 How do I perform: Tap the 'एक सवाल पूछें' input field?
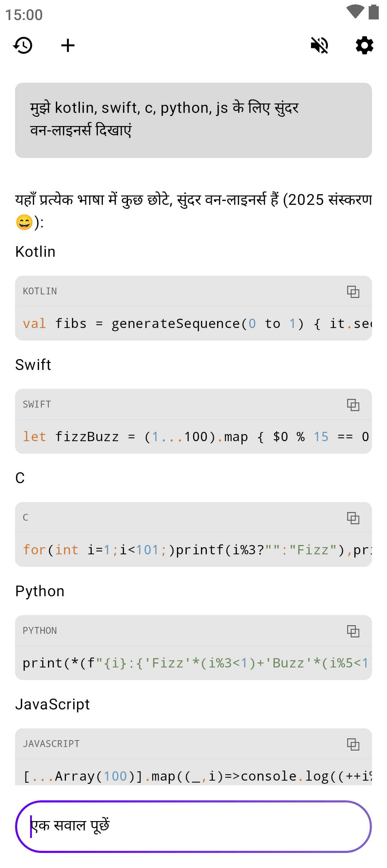(193, 826)
